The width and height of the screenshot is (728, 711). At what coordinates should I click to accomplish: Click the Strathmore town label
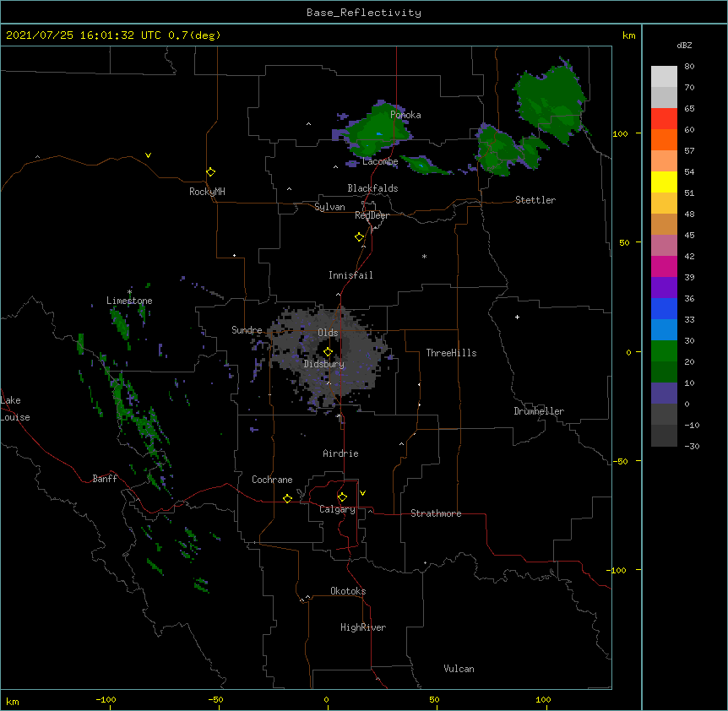(436, 513)
